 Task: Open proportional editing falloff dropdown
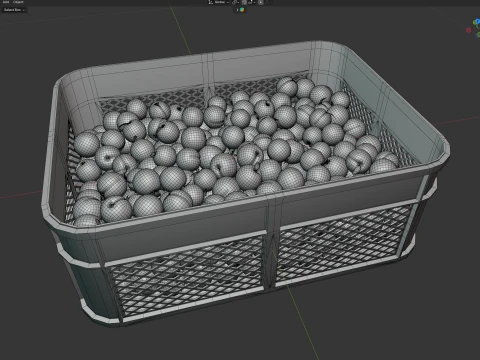tap(268, 2)
